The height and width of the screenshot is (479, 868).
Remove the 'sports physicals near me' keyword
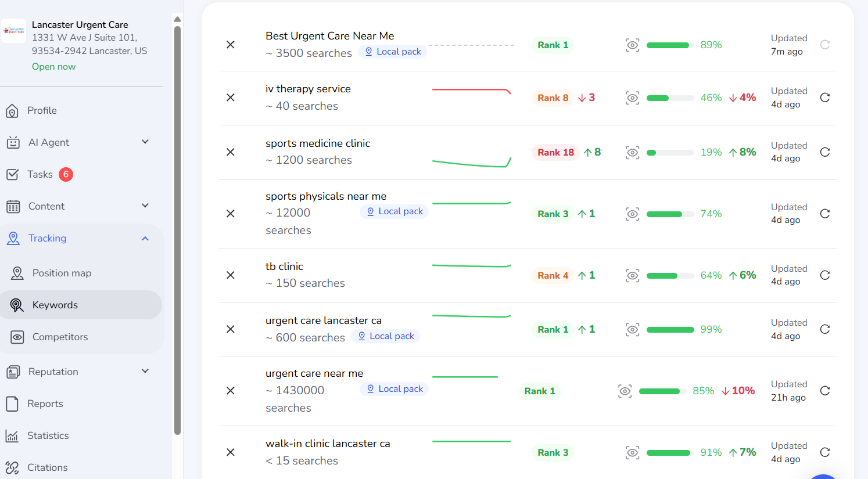(x=231, y=214)
